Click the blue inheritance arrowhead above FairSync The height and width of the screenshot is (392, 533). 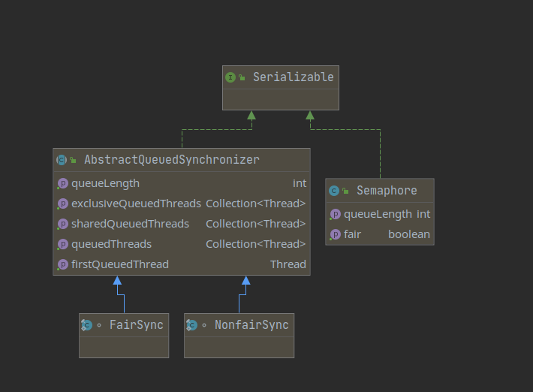(117, 281)
